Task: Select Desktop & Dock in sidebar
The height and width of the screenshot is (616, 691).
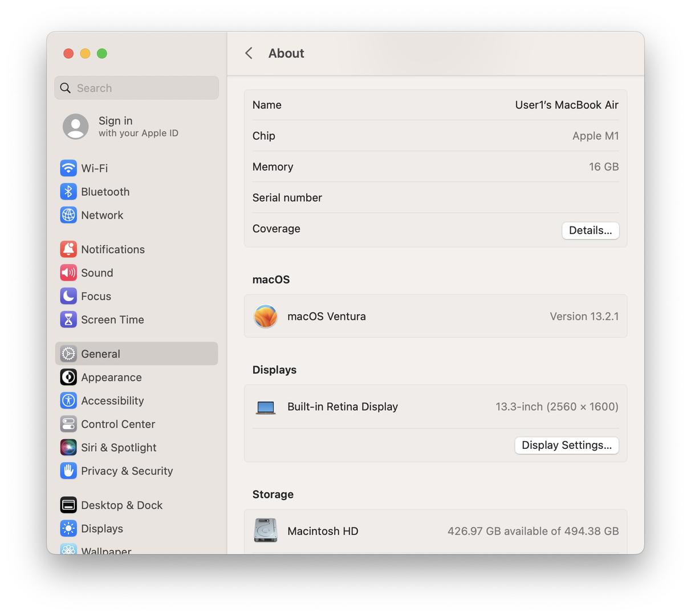Action: click(136, 505)
